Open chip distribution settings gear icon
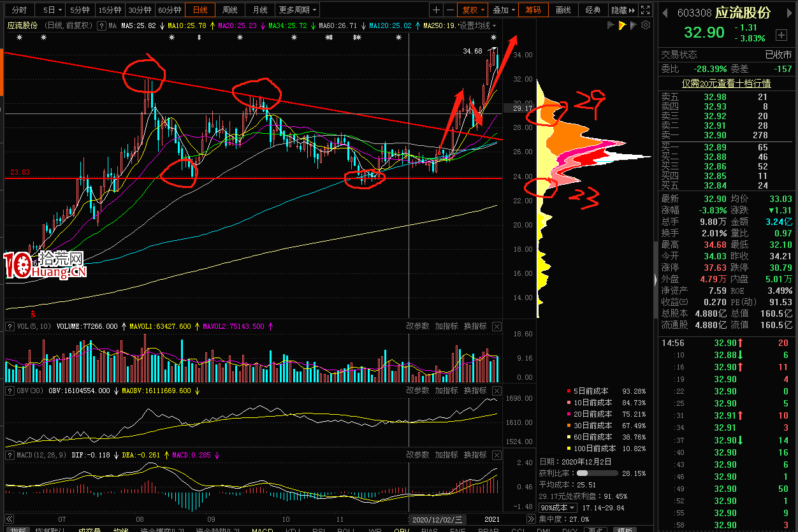Image resolution: width=798 pixels, height=532 pixels. pyautogui.click(x=646, y=25)
